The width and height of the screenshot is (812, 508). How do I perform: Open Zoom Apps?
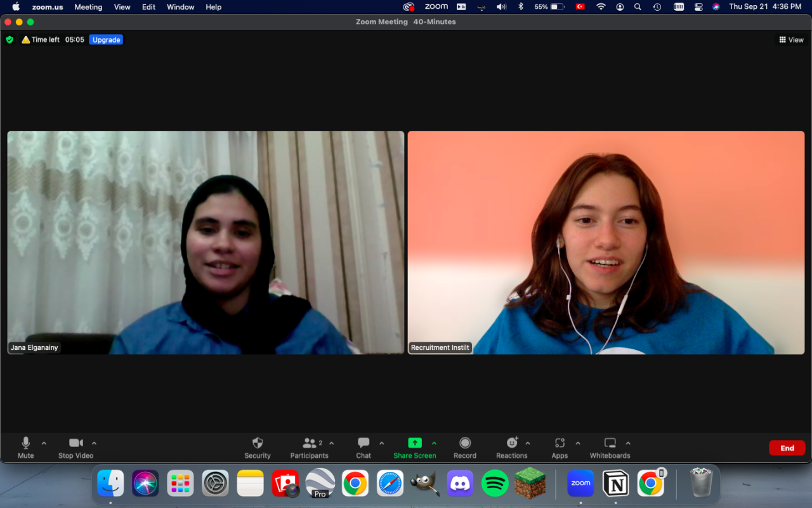[x=560, y=447]
